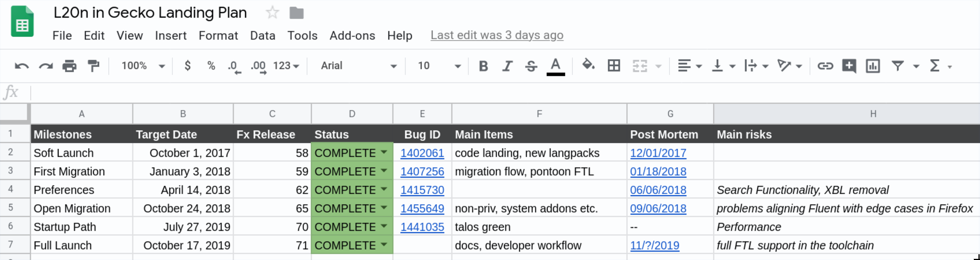Open the Data menu
This screenshot has width=980, height=260.
point(262,35)
